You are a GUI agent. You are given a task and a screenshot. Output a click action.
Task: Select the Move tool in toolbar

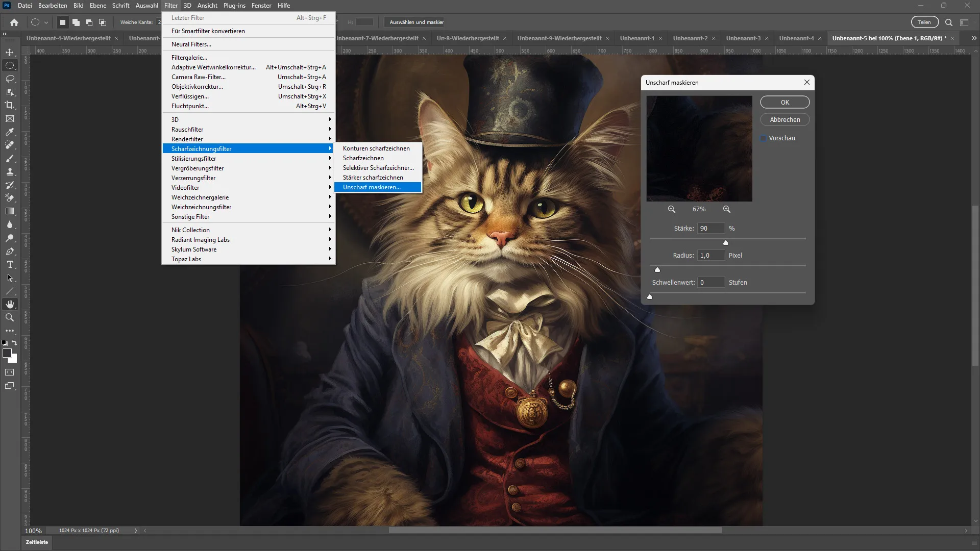click(x=9, y=52)
